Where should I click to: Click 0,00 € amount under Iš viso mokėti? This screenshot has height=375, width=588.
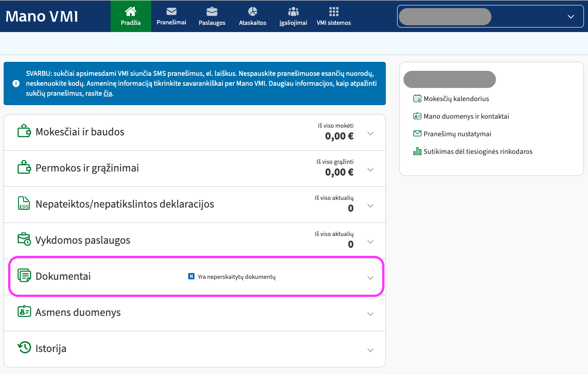(339, 136)
